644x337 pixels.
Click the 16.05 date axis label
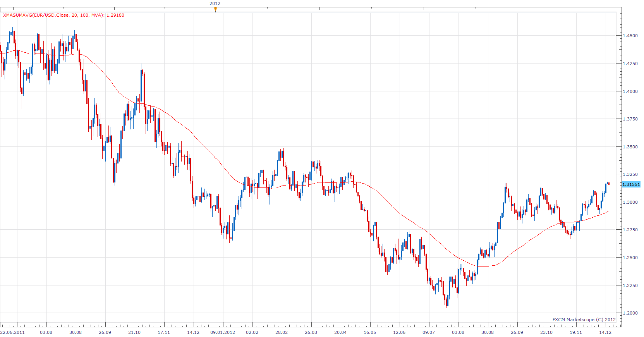(370, 332)
